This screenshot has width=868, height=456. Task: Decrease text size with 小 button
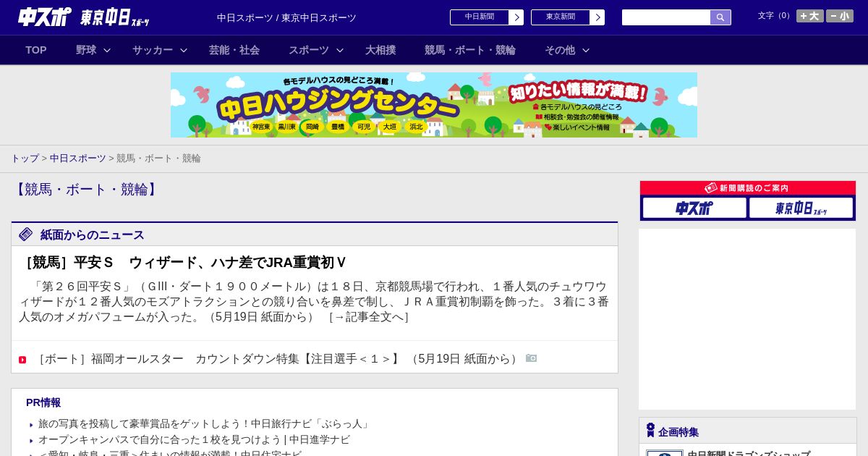(840, 16)
